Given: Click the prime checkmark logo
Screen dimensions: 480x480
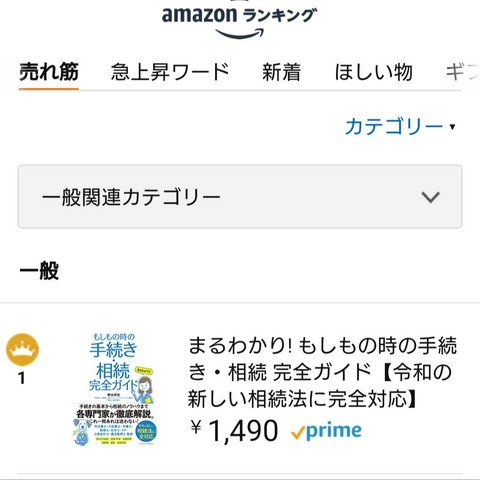Looking at the screenshot, I should tap(326, 431).
